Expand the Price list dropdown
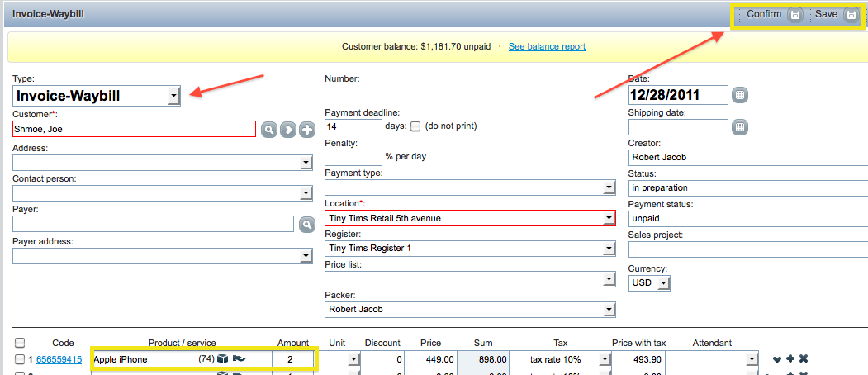868x375 pixels. pyautogui.click(x=609, y=279)
